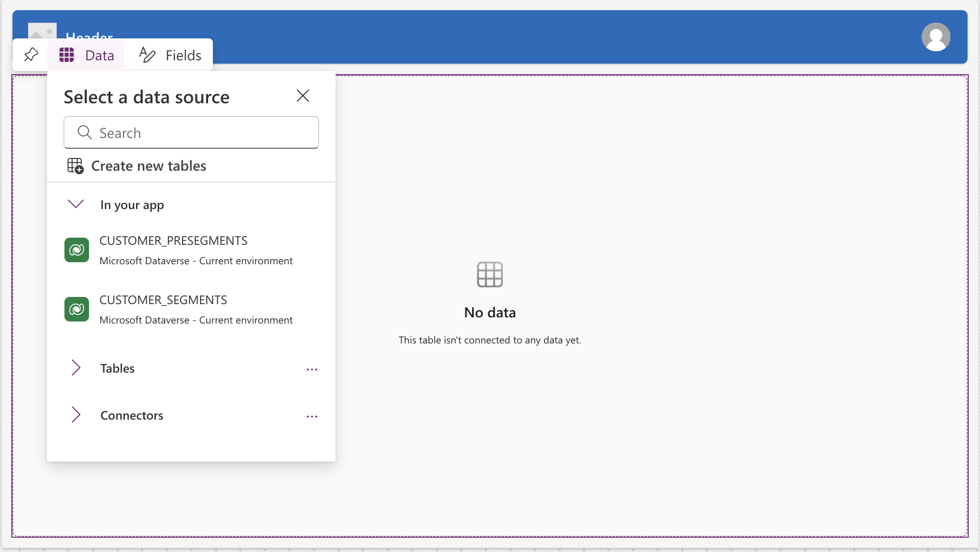Screen dimensions: 980x552
Task: Close the data source panel
Action: pyautogui.click(x=303, y=96)
